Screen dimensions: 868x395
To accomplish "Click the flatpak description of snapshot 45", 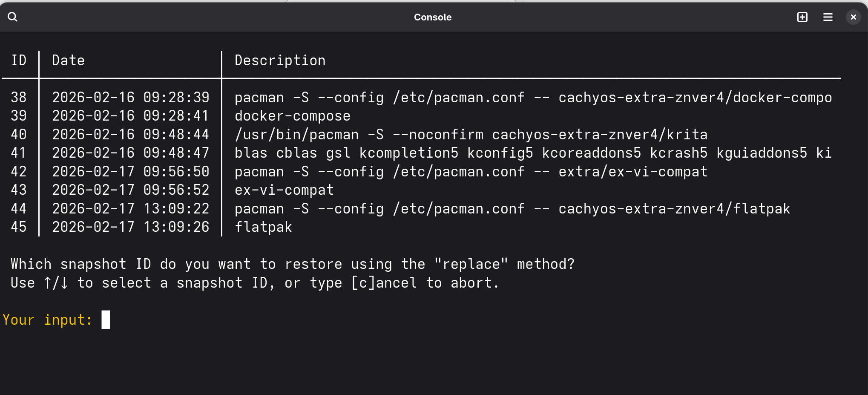I will tap(263, 227).
